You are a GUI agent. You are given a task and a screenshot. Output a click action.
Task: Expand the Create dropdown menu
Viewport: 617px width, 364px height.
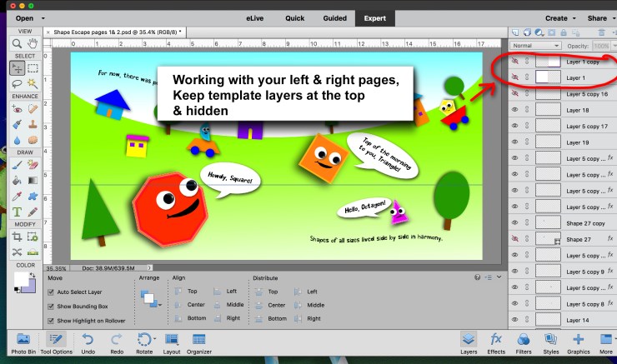(560, 17)
